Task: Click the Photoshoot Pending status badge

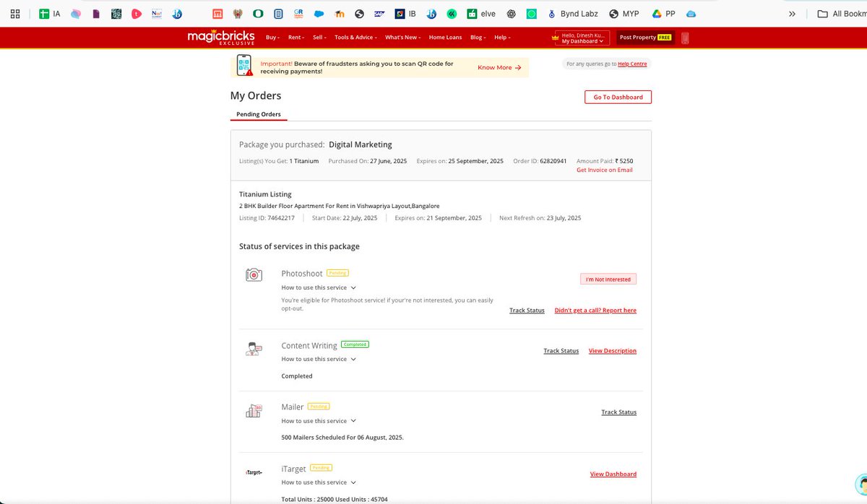Action: [337, 273]
